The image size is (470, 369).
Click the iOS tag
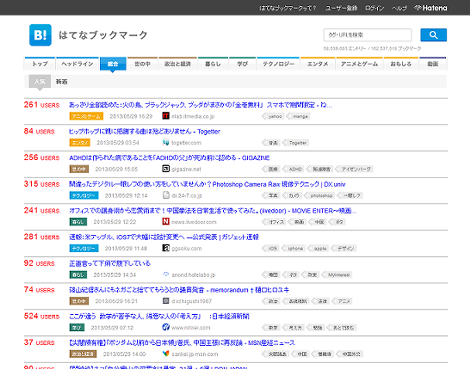pos(271,248)
